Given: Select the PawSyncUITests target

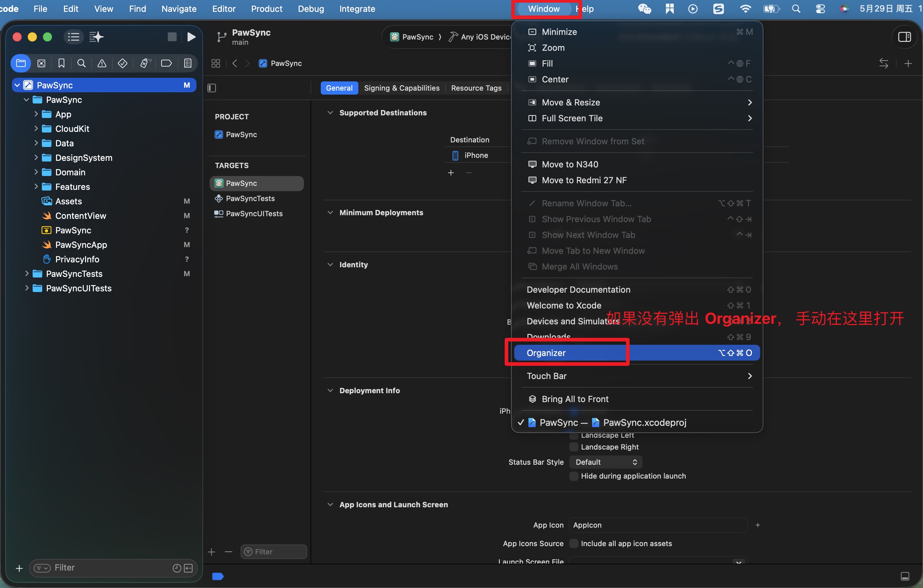Looking at the screenshot, I should (x=257, y=214).
